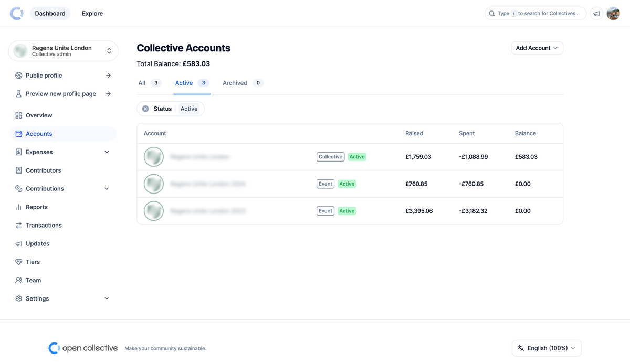
Task: Click the Expenses receipt icon
Action: (x=19, y=152)
